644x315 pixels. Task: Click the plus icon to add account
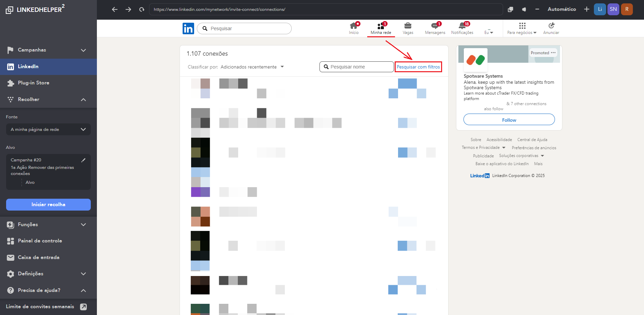(x=586, y=9)
